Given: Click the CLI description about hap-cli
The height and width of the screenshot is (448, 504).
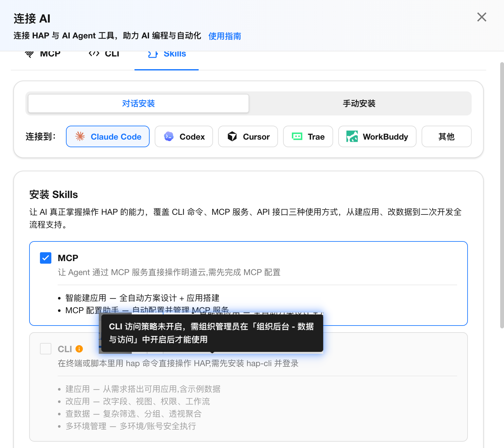Looking at the screenshot, I should click(x=178, y=363).
